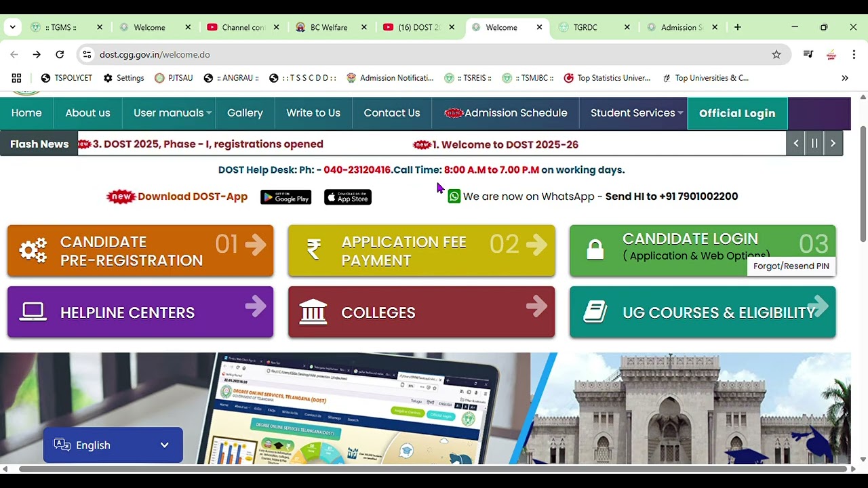
Task: Open the Helpline Centers tile
Action: click(x=140, y=312)
